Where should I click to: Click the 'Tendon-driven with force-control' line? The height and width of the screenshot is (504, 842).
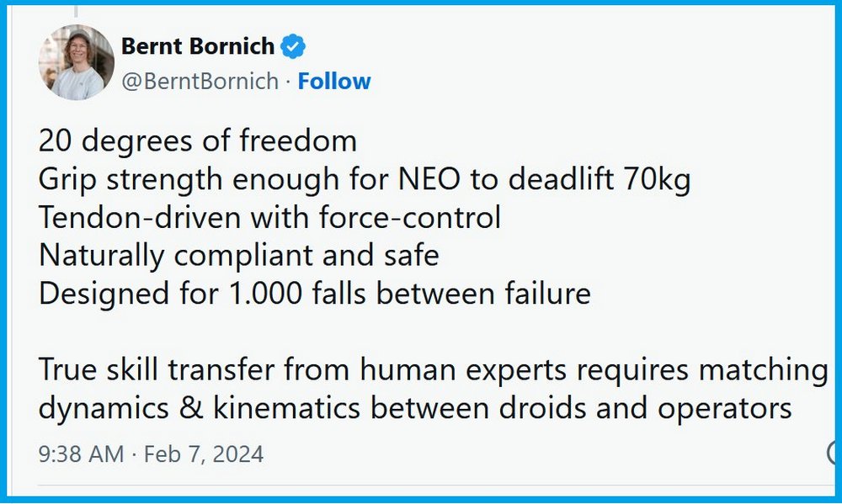click(269, 217)
